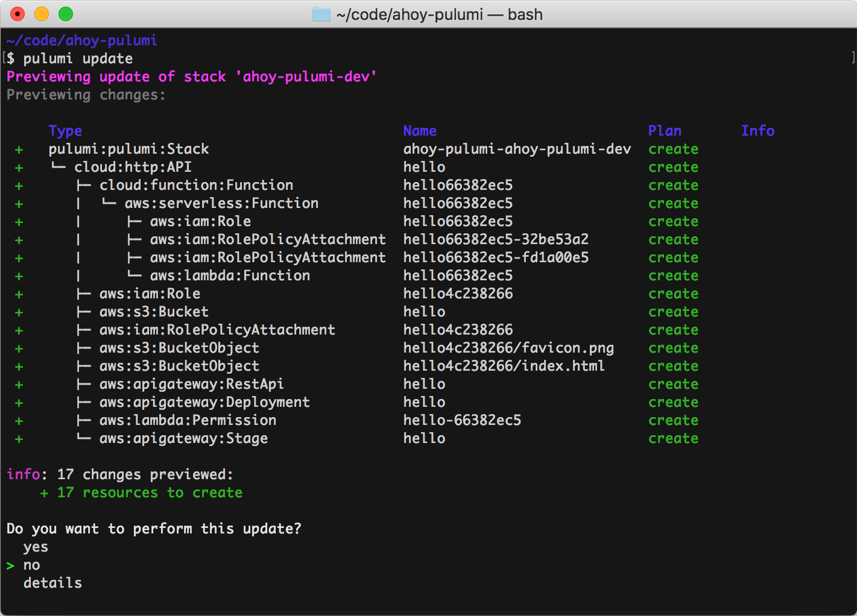Click the name 'hello66382ec5-fd1a00e5'
Screen dimensions: 857x616
tap(496, 257)
